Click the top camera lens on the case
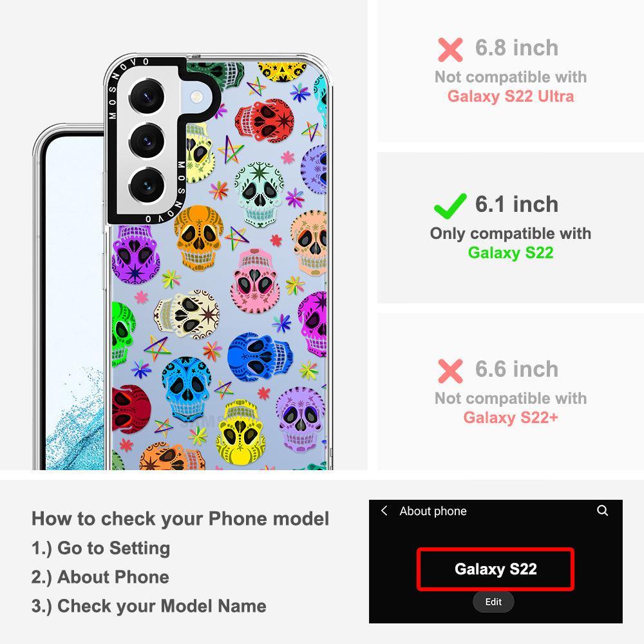The width and height of the screenshot is (644, 644). pos(147,97)
